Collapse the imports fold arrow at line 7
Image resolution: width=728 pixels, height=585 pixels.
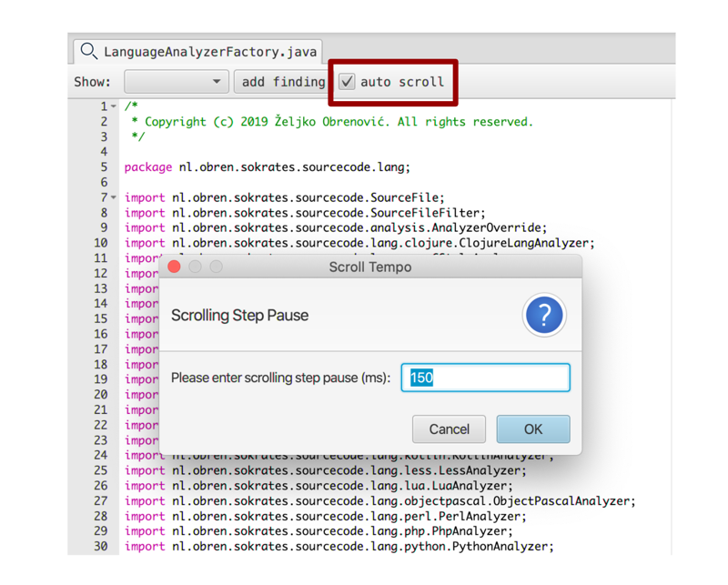click(114, 197)
